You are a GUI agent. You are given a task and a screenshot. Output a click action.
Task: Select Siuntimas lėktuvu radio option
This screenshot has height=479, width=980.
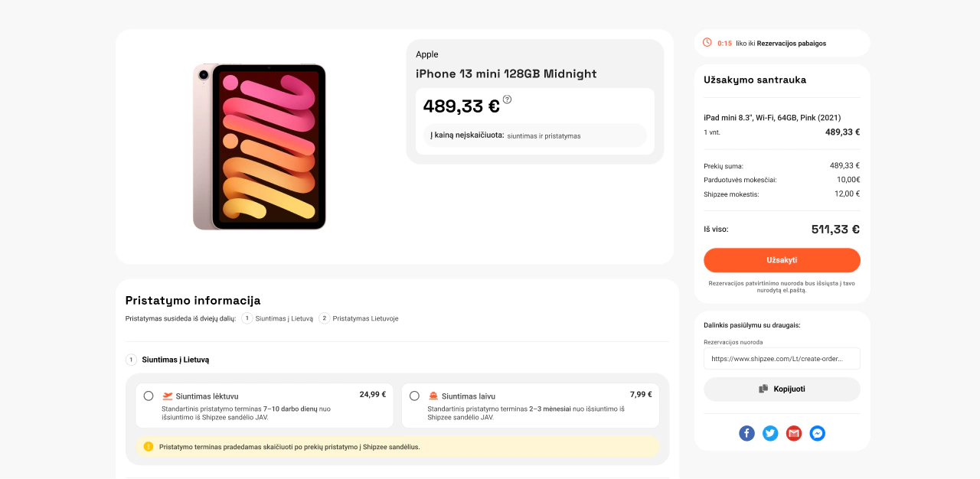tap(149, 396)
